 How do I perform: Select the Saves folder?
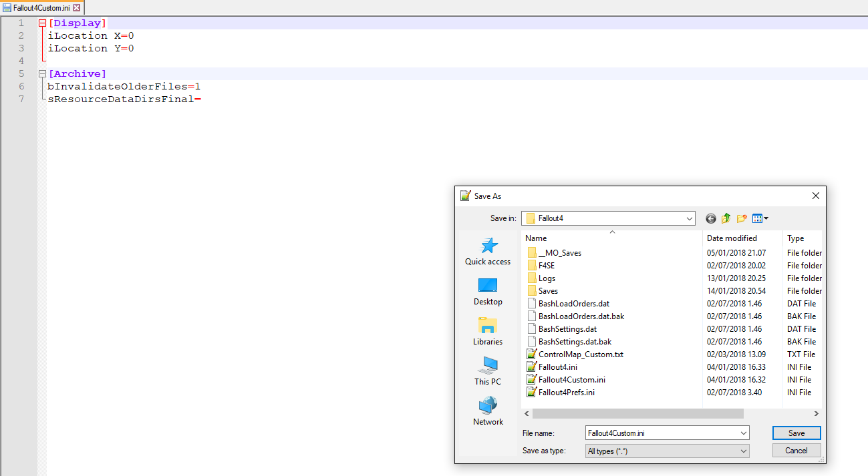(543, 291)
